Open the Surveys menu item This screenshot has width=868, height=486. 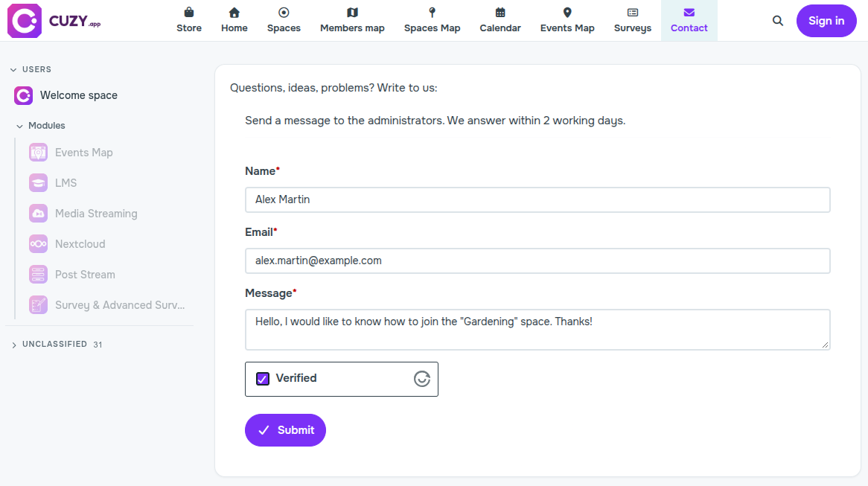coord(632,21)
